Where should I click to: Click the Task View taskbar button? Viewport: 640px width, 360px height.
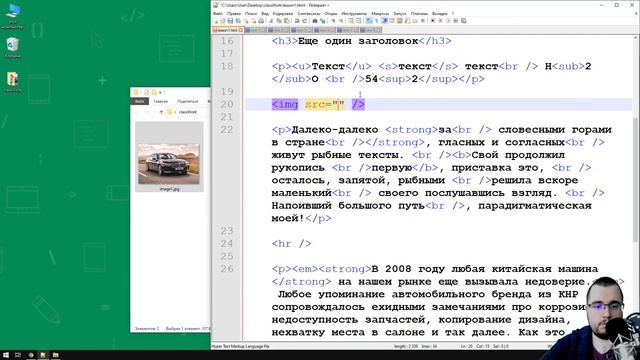click(18, 355)
